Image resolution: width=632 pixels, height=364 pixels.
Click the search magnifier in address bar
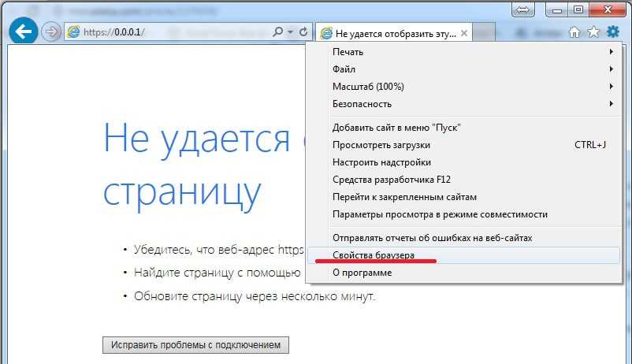click(x=277, y=32)
